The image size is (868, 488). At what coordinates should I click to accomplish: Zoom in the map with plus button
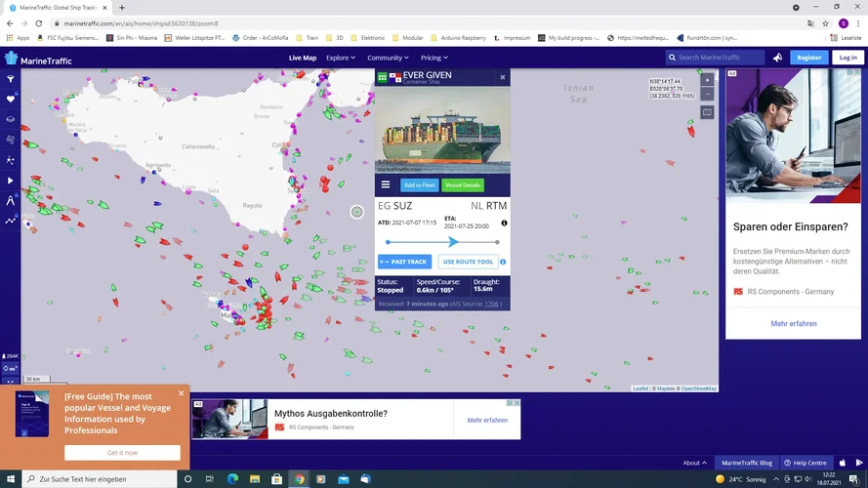(707, 80)
